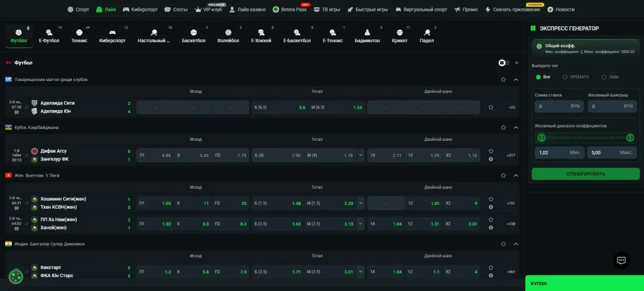
Task: Expand total options for Дифаи Агсу match
Action: [360, 155]
